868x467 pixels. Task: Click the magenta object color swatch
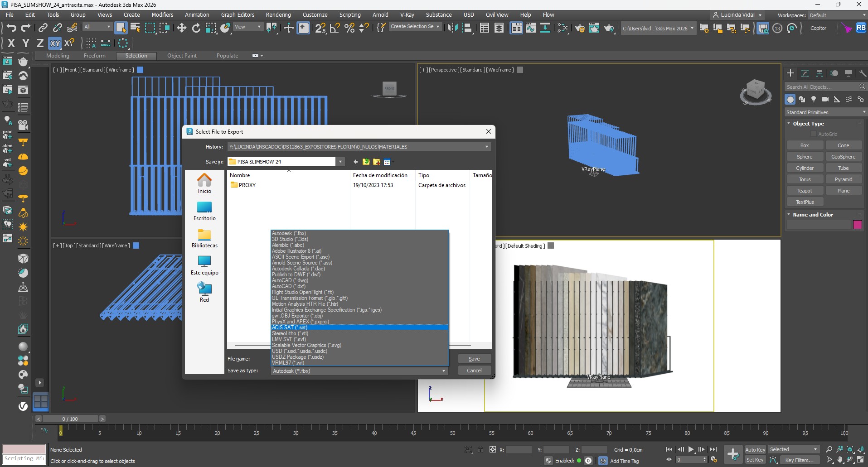[x=857, y=225]
